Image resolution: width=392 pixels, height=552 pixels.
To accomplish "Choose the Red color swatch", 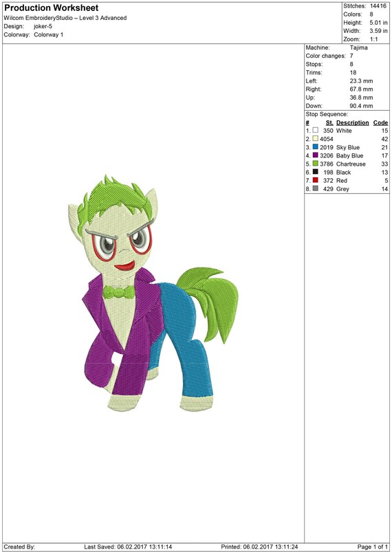I will click(x=315, y=180).
